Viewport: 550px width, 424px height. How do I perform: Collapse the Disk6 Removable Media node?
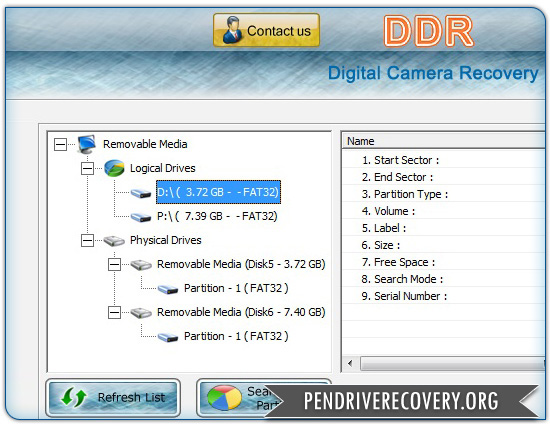click(114, 312)
